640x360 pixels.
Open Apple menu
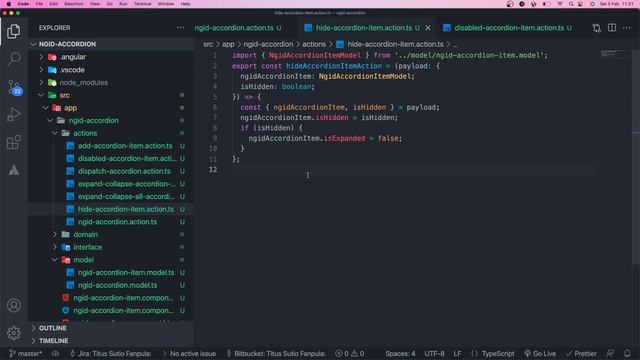9,4
